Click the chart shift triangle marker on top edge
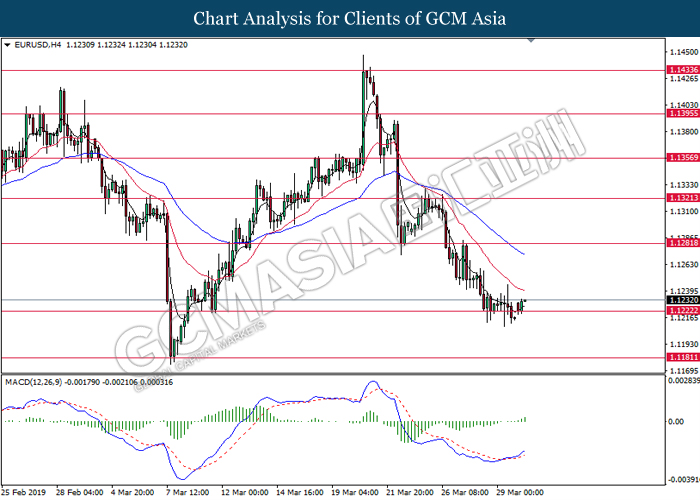This screenshot has width=700, height=500. [531, 40]
